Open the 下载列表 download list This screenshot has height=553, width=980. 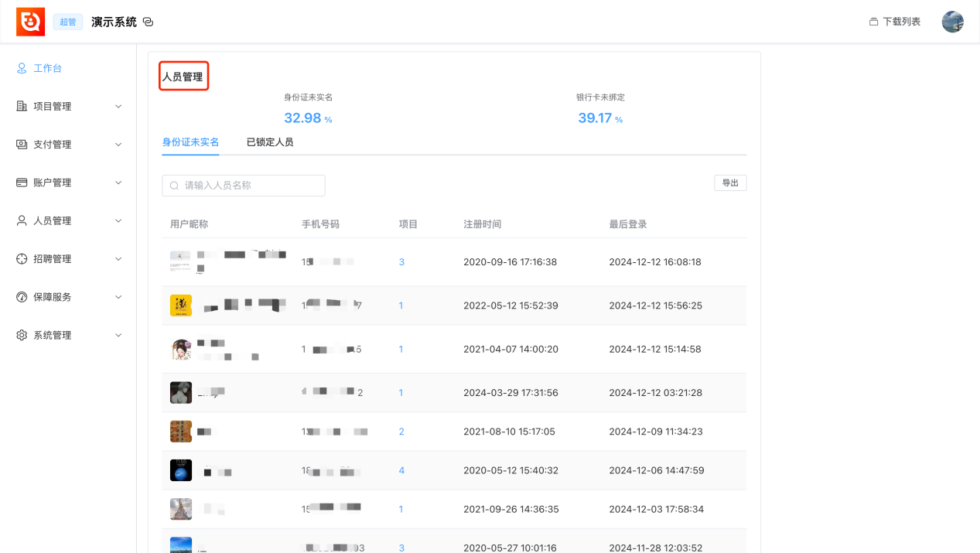click(894, 22)
